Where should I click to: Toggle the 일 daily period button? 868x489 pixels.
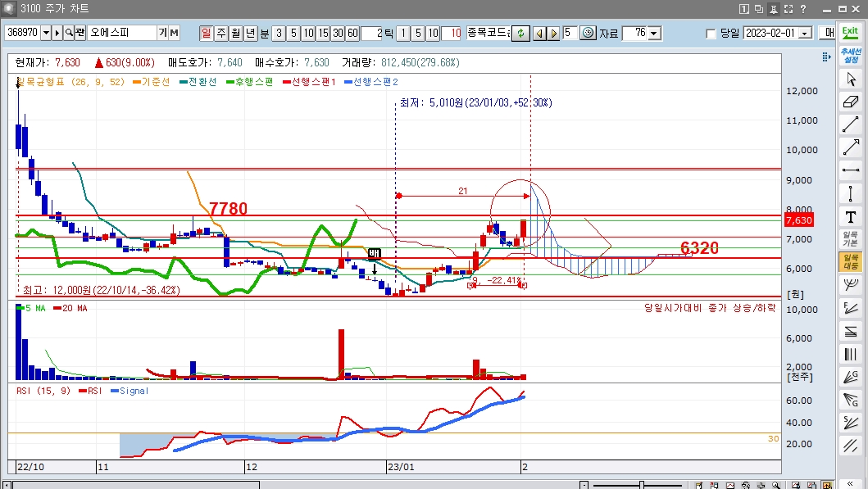[206, 33]
